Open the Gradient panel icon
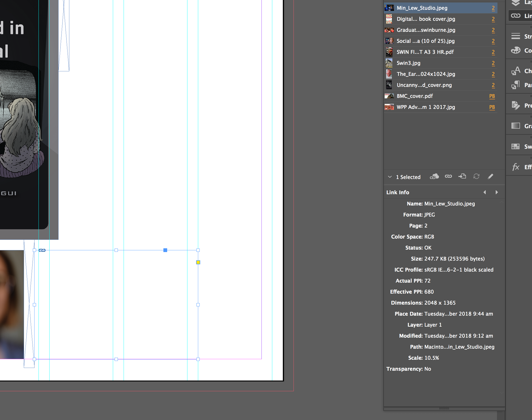The image size is (532, 420). click(x=516, y=126)
